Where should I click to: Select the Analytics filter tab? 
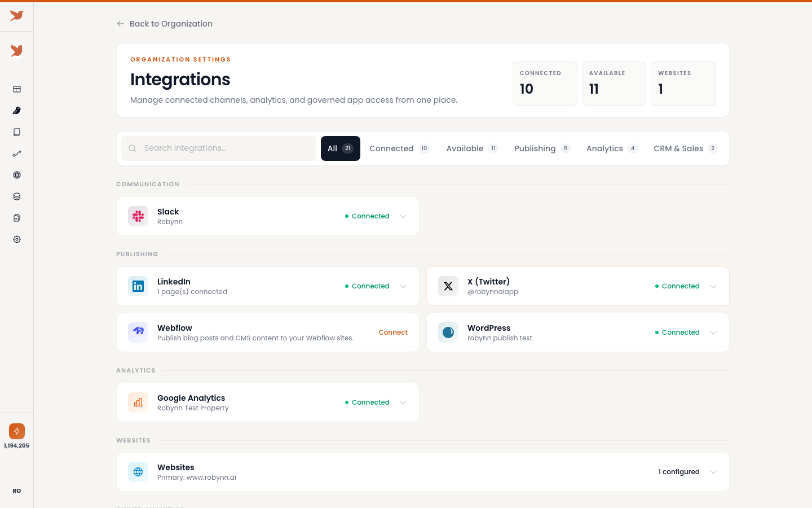(x=612, y=148)
